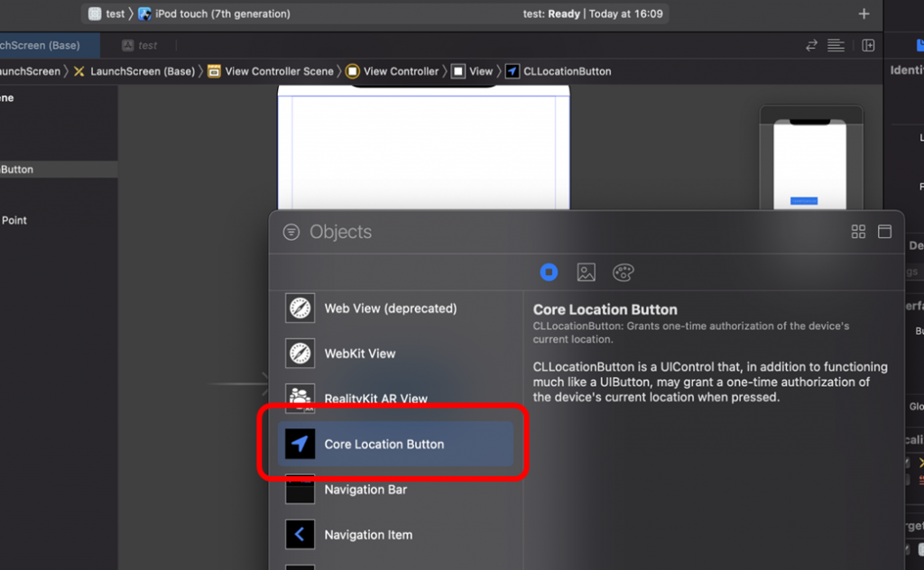Select the Button row in document outline
Image resolution: width=924 pixels, height=570 pixels.
pos(59,170)
